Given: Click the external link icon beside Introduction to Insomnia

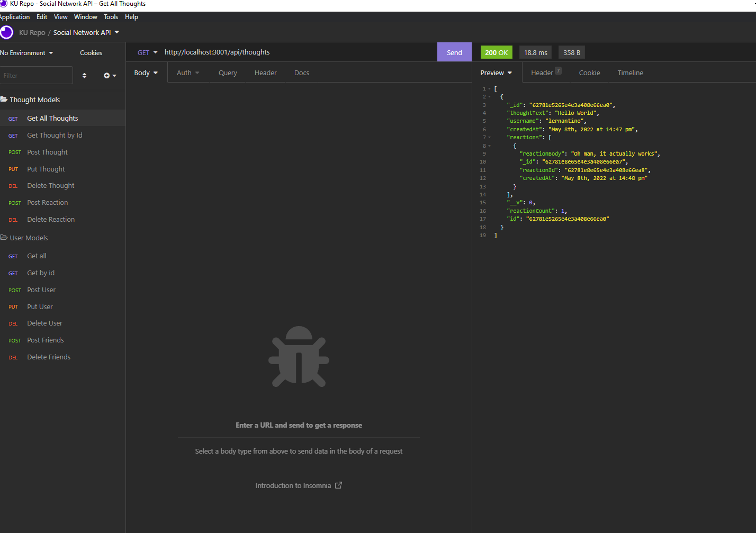Looking at the screenshot, I should point(339,485).
